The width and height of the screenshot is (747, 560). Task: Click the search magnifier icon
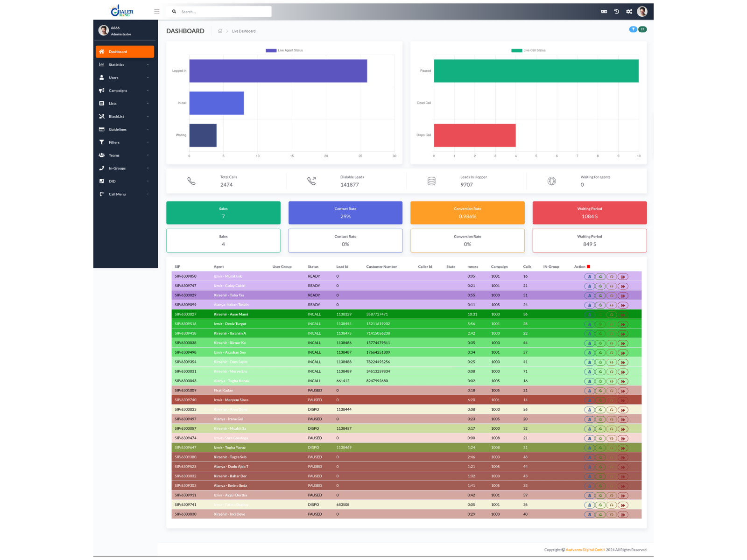(174, 11)
